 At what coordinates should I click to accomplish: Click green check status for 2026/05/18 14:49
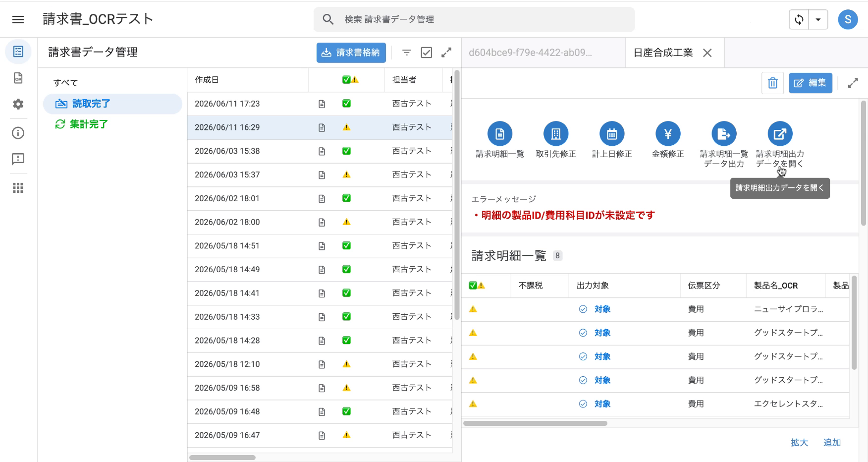346,269
